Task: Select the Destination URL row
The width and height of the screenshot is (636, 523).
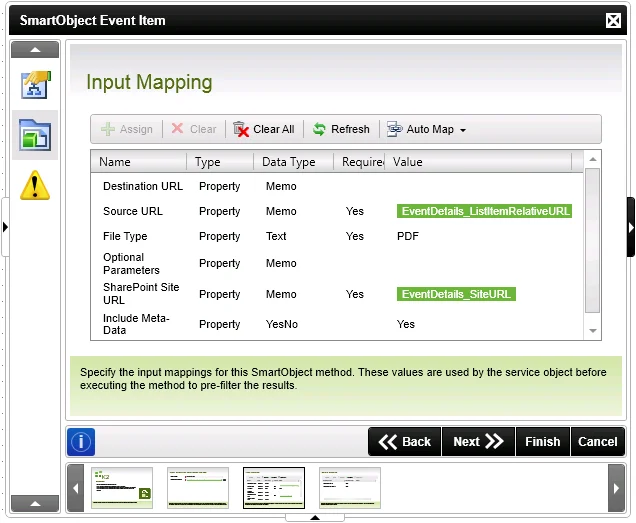Action: 337,186
